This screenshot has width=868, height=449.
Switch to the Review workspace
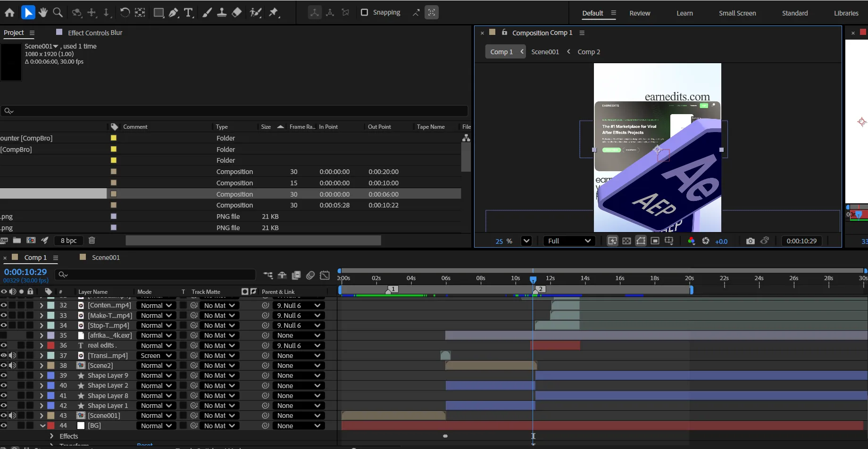pos(639,13)
